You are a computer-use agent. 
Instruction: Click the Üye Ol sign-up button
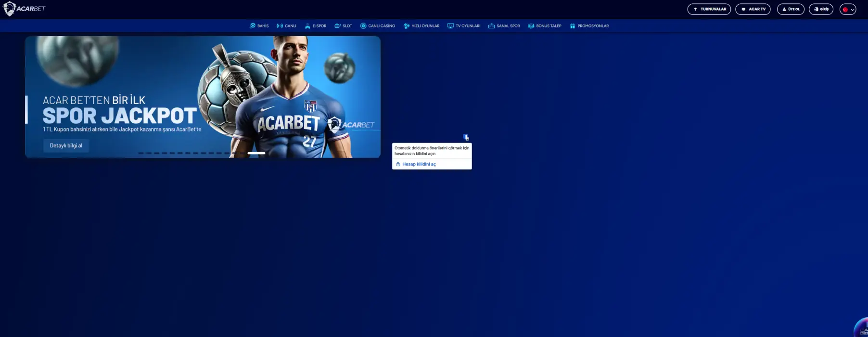pyautogui.click(x=791, y=9)
